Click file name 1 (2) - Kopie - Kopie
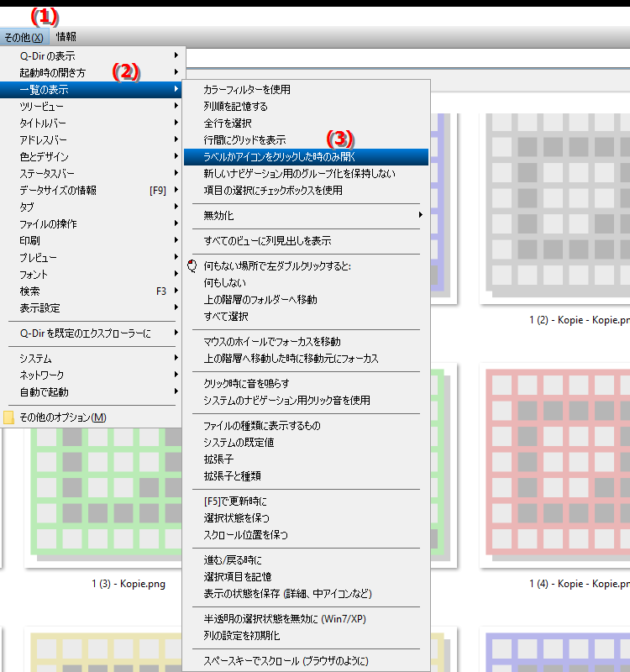This screenshot has width=630, height=672. [580, 320]
